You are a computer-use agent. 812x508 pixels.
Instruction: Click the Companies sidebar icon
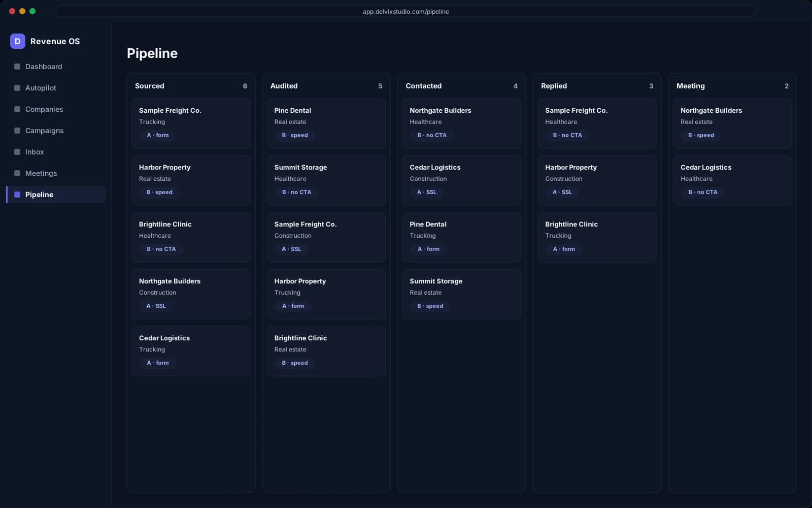pyautogui.click(x=17, y=109)
